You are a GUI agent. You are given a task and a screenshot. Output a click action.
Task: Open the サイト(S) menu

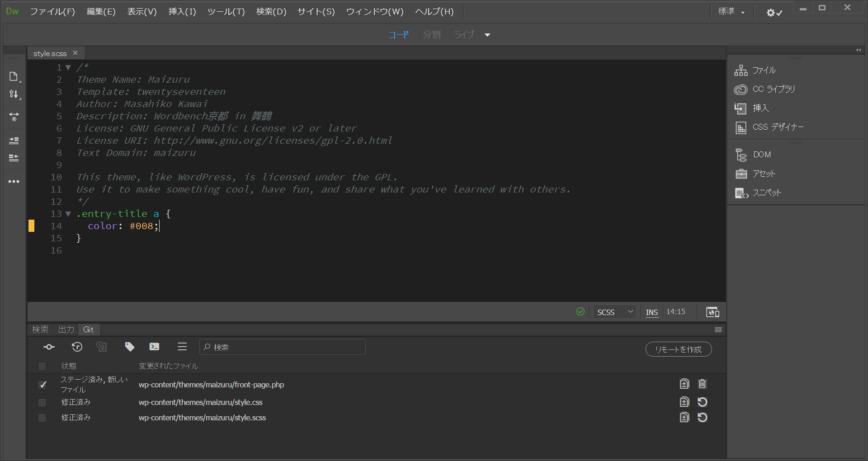tap(316, 11)
